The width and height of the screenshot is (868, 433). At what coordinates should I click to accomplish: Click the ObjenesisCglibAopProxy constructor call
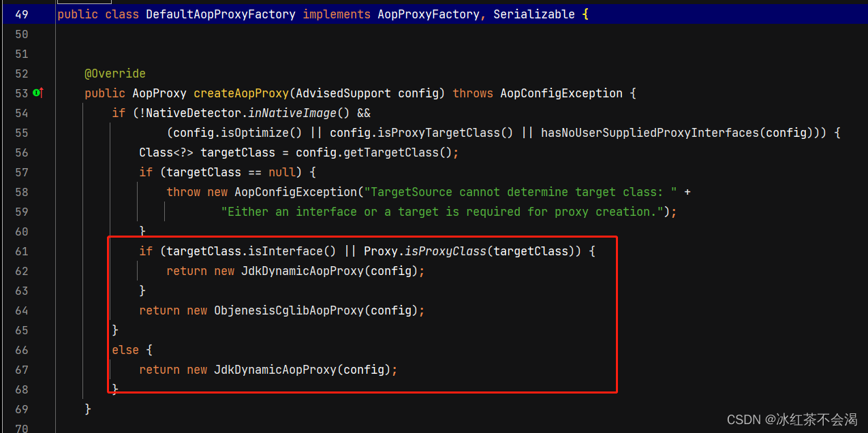click(289, 310)
